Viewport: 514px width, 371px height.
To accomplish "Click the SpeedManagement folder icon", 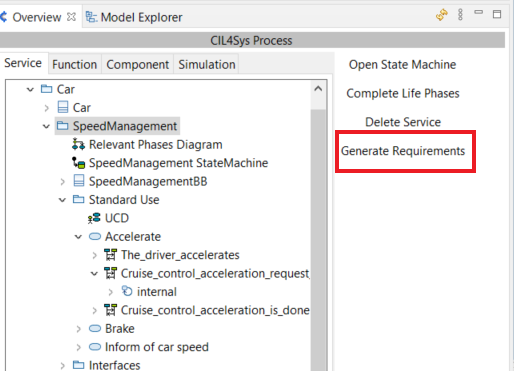I will pos(62,126).
